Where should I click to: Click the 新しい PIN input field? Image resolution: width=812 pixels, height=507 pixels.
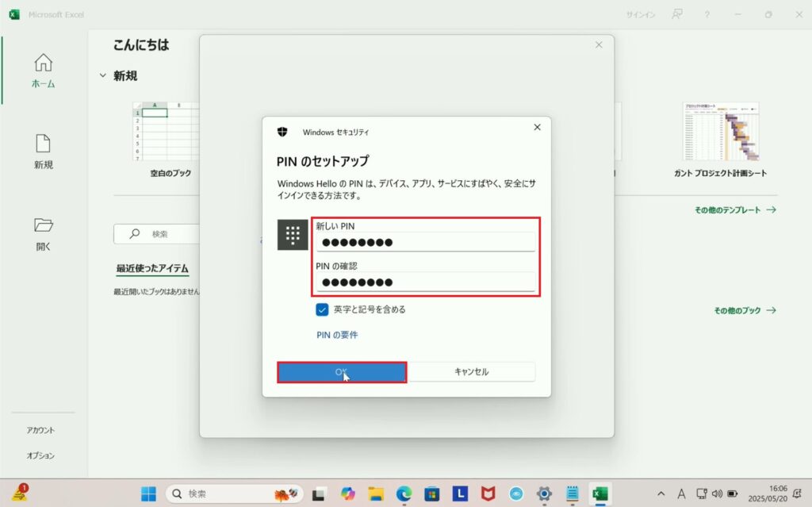pos(426,242)
